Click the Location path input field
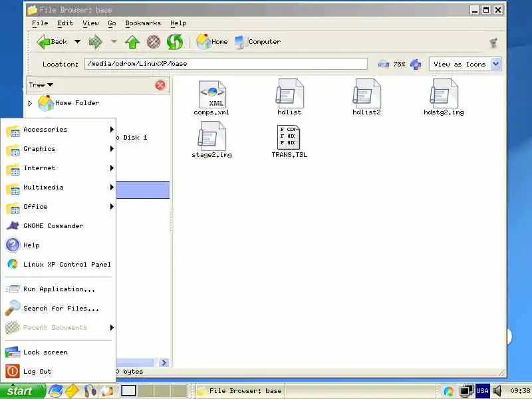The width and height of the screenshot is (532, 399). pos(226,64)
